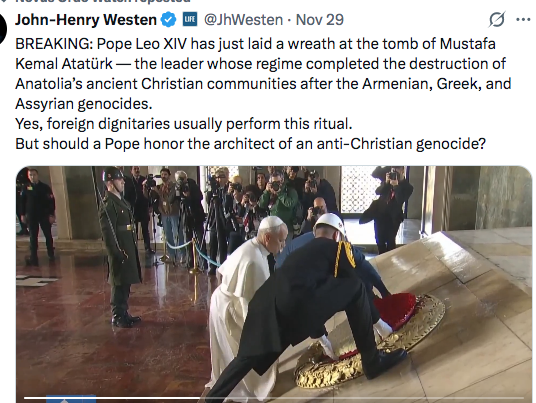The height and width of the screenshot is (403, 536).
Task: Click "Kemal Atatürk" in the tweet body
Action: [x=64, y=64]
